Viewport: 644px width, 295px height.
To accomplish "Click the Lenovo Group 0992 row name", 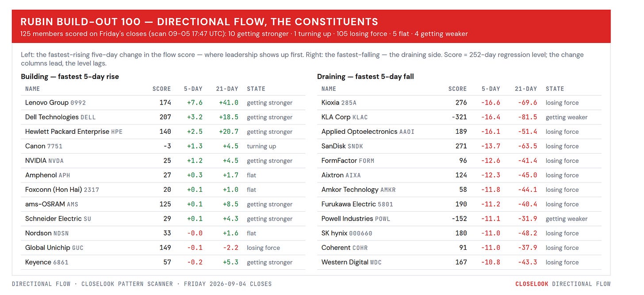I will pyautogui.click(x=56, y=103).
